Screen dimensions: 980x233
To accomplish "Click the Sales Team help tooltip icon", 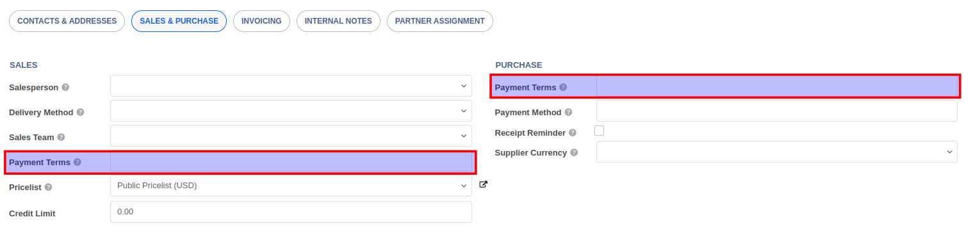I will (61, 137).
